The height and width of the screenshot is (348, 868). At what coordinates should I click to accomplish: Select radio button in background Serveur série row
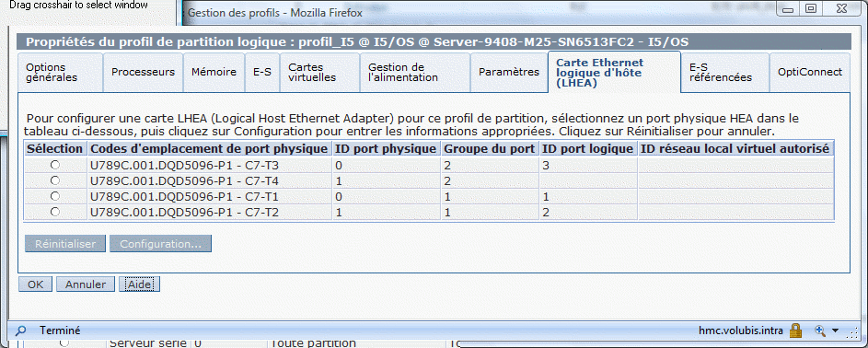(x=64, y=343)
